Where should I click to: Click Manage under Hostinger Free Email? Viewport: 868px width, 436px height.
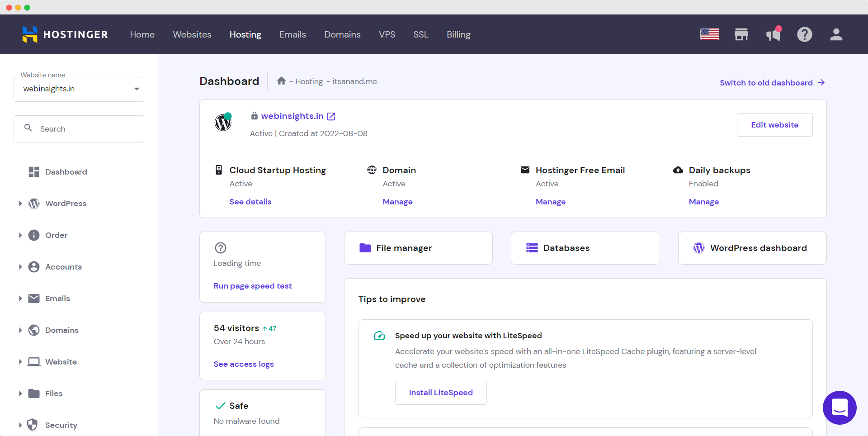point(551,202)
